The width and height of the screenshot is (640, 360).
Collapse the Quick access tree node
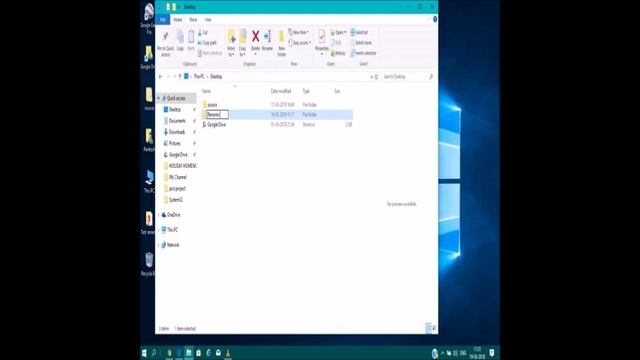coord(159,98)
